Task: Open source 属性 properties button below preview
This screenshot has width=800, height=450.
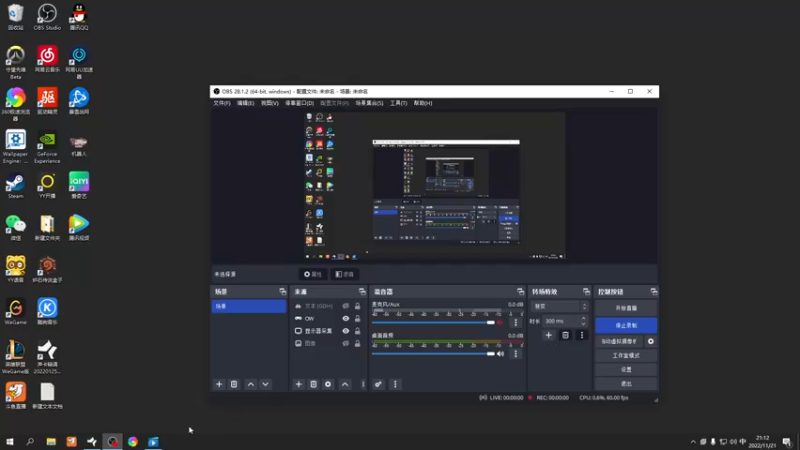Action: [313, 274]
